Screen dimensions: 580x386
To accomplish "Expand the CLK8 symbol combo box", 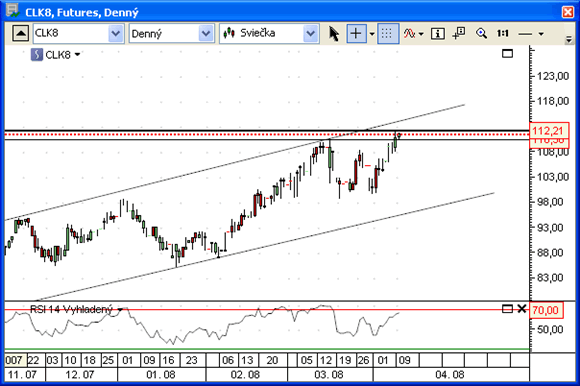I will click(116, 34).
